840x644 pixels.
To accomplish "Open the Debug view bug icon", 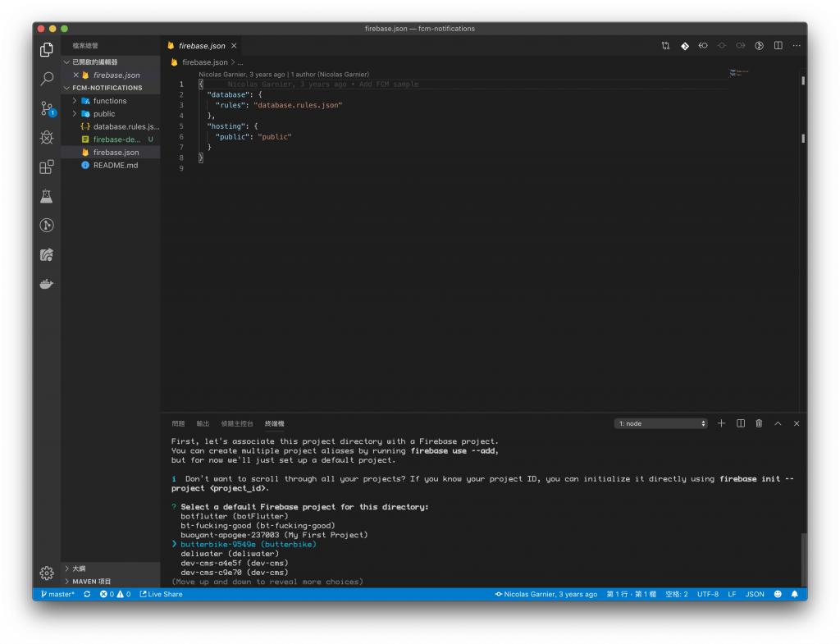I will [47, 138].
